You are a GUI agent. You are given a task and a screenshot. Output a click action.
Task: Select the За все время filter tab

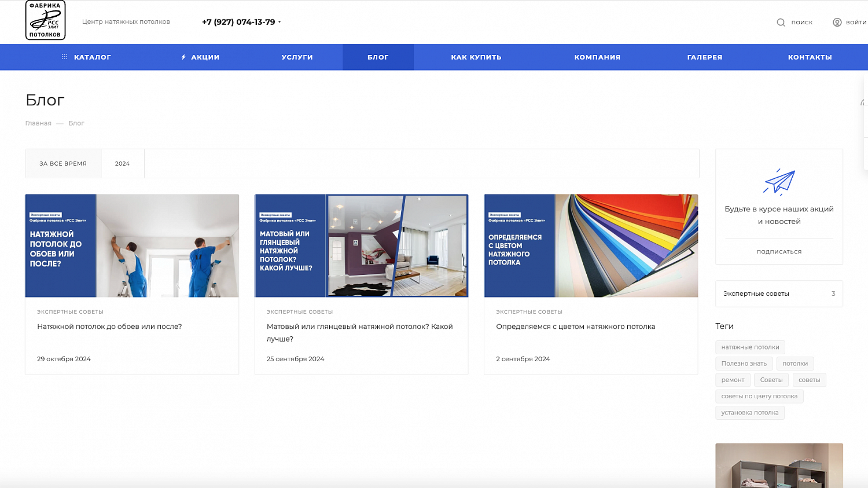[x=63, y=164]
